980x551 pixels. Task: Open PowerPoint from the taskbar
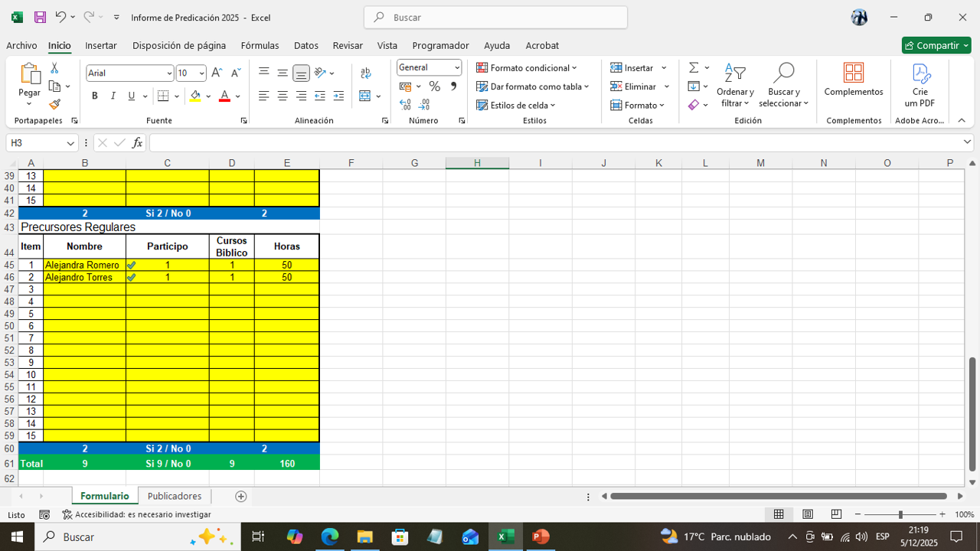(541, 536)
